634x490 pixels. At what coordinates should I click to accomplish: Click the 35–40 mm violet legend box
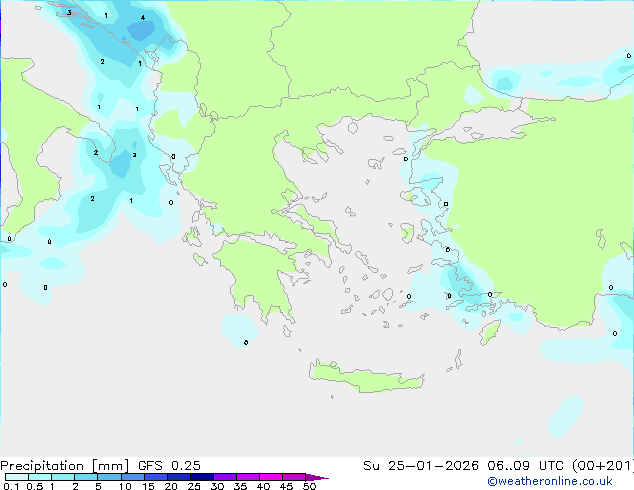tap(247, 477)
